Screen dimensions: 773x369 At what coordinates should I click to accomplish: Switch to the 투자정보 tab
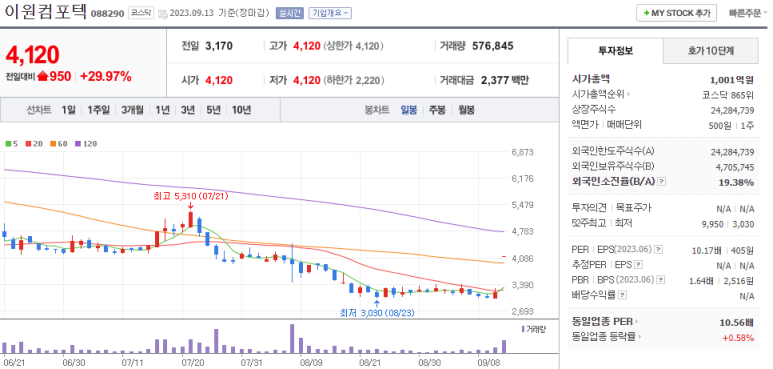615,50
